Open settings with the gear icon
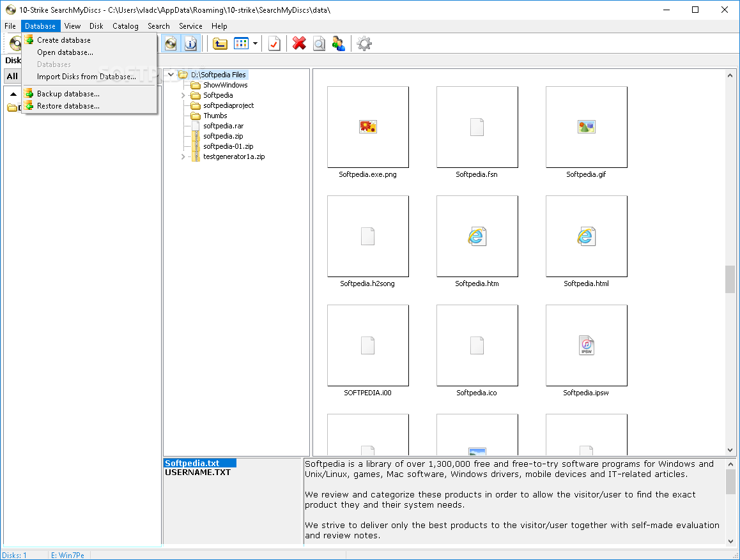This screenshot has height=560, width=740. 364,44
